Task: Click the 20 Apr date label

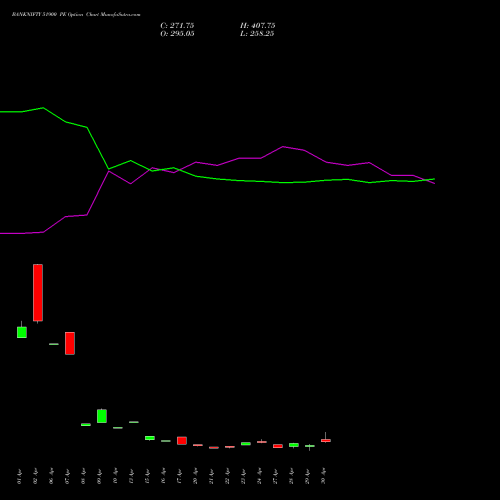Action: (195, 476)
